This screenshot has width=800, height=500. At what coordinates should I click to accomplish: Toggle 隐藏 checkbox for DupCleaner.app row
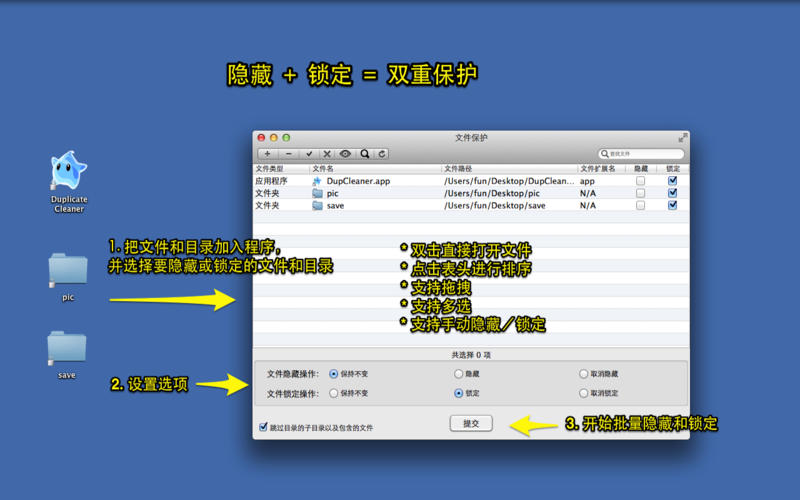(640, 181)
